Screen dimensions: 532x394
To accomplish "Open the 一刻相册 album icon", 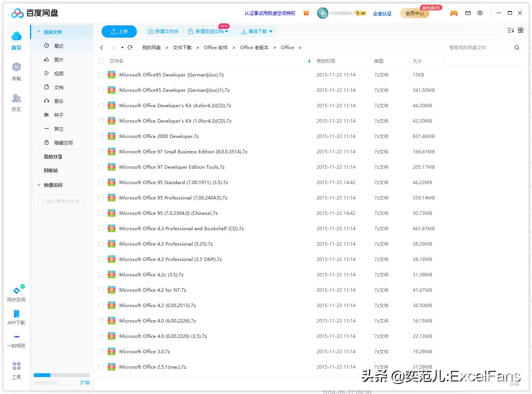I will pos(17,337).
